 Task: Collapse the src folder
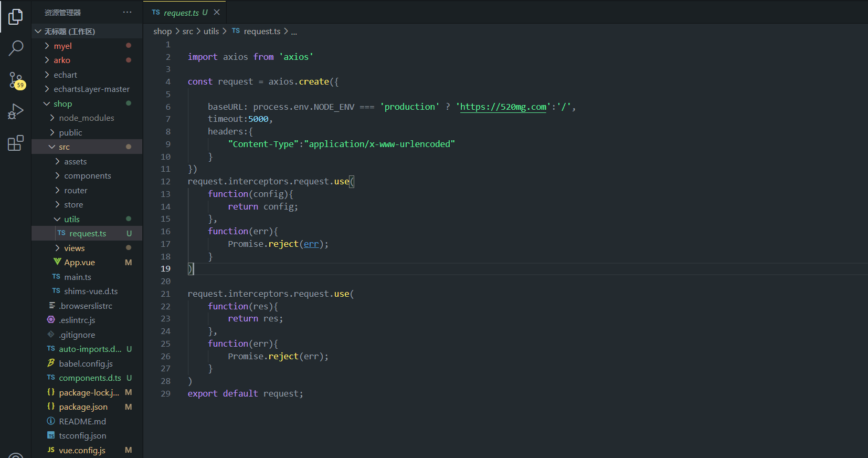click(x=87, y=147)
